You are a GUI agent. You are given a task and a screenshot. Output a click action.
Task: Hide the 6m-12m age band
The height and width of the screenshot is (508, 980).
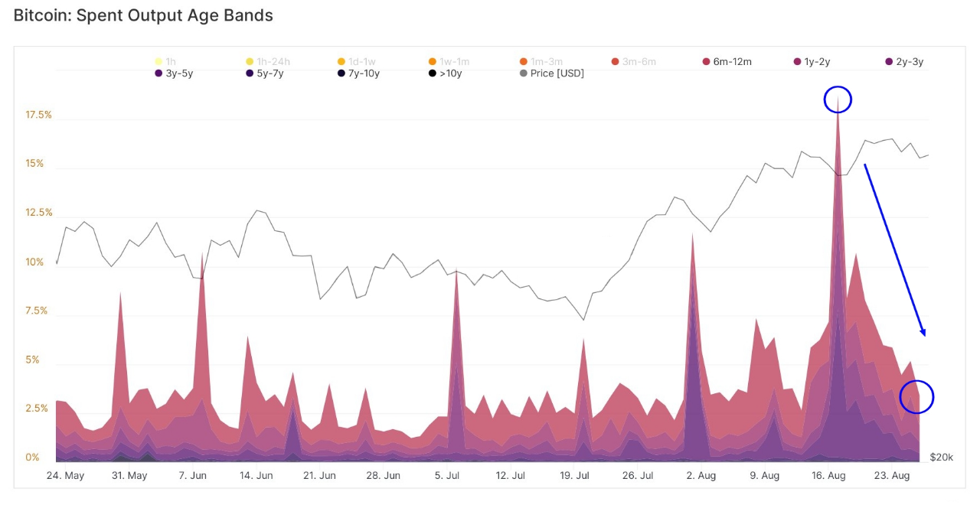pyautogui.click(x=727, y=61)
